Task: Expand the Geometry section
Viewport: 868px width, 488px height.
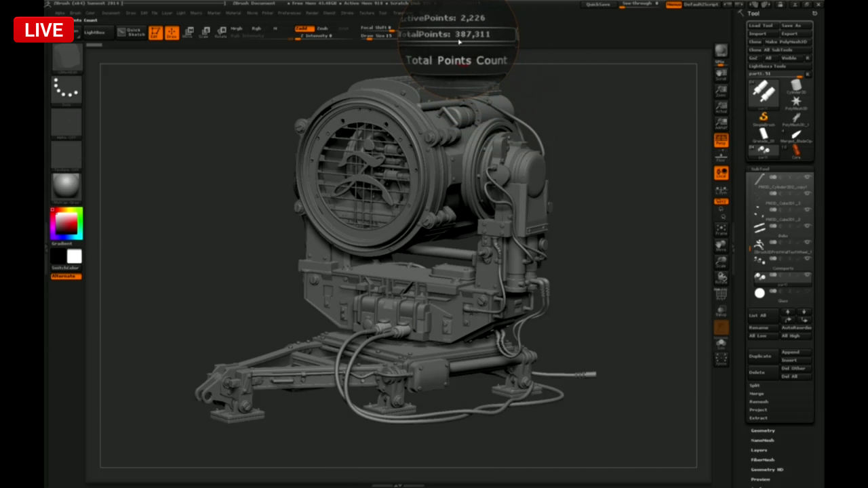Action: coord(762,430)
